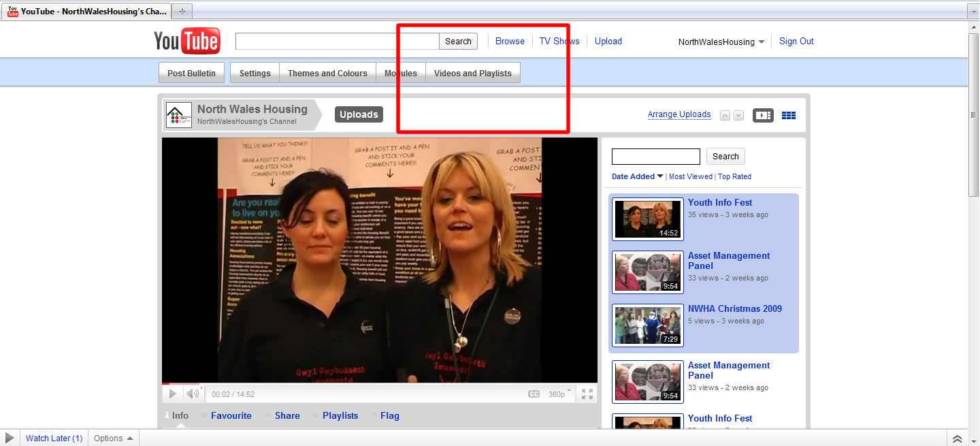Click the page scrollbar up arrow
Viewport: 980px width, 446px height.
[974, 27]
